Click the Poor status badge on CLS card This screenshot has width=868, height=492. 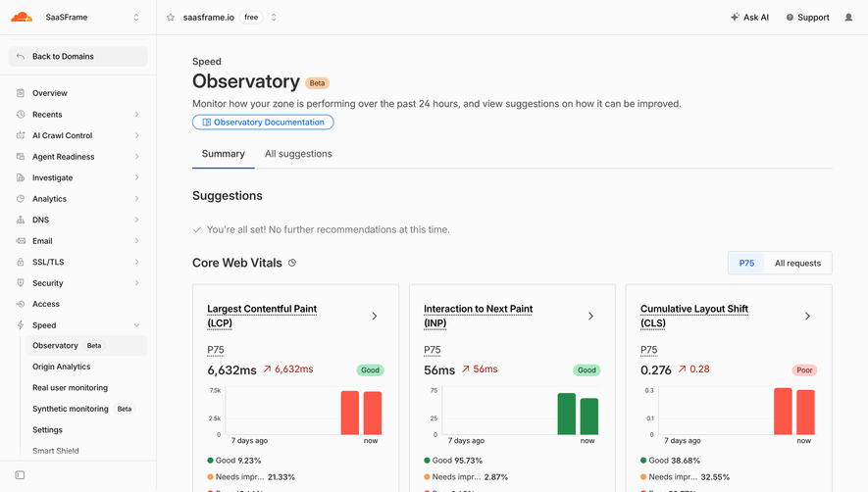[804, 370]
